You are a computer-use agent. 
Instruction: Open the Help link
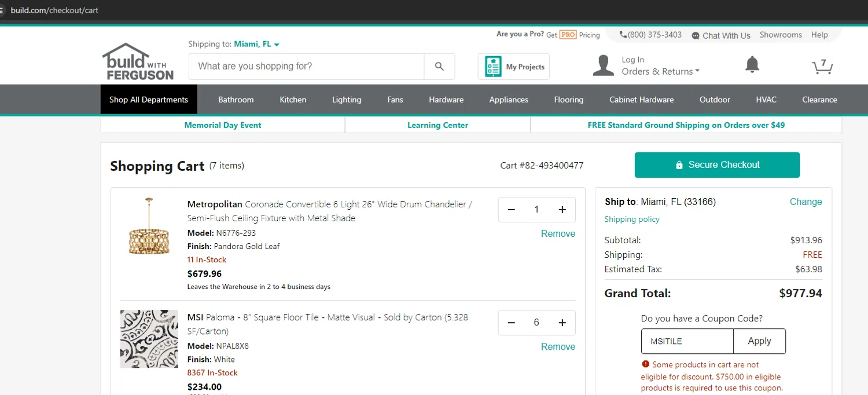(x=819, y=35)
